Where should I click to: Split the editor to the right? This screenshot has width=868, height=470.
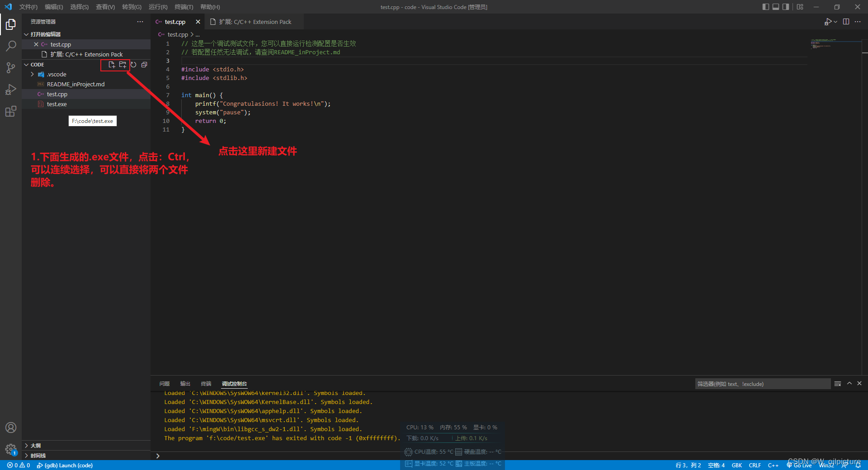point(846,22)
